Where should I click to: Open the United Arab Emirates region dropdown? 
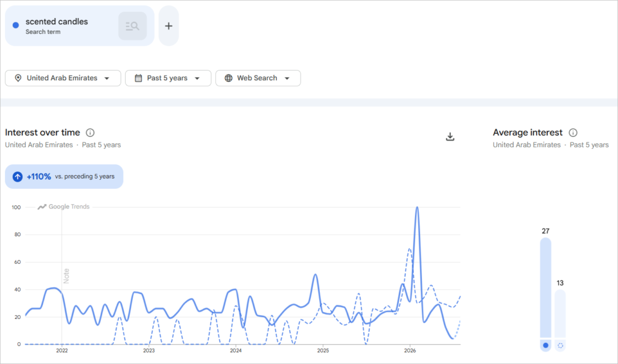click(63, 78)
